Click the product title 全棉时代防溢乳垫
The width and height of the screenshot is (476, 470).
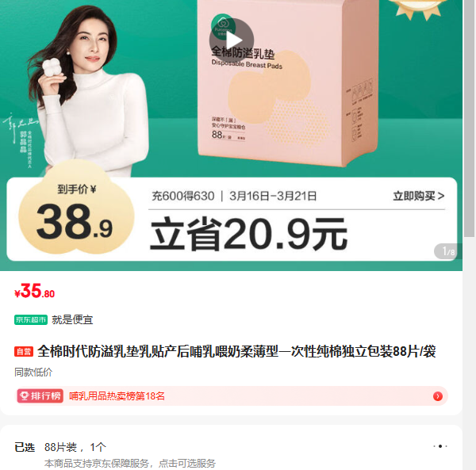[x=236, y=352]
